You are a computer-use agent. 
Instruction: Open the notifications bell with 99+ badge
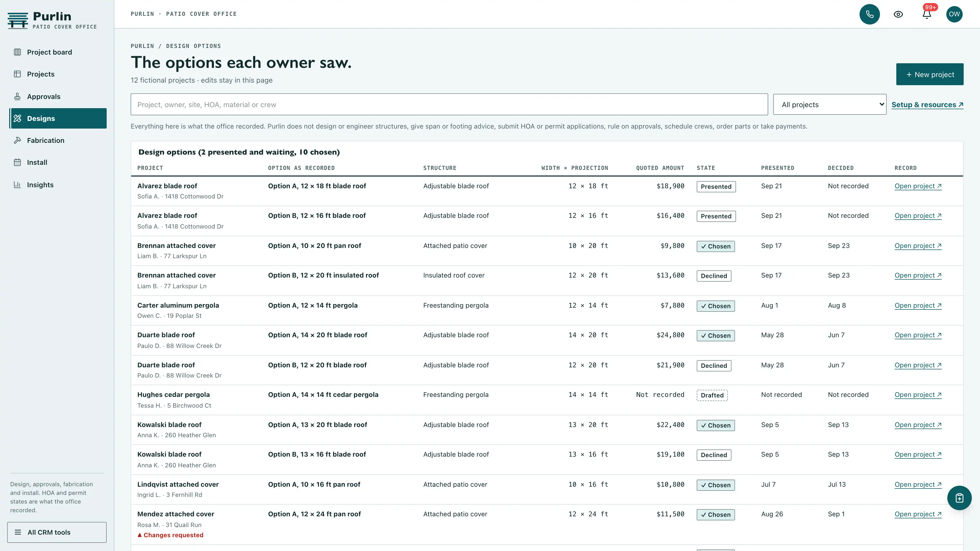point(927,14)
